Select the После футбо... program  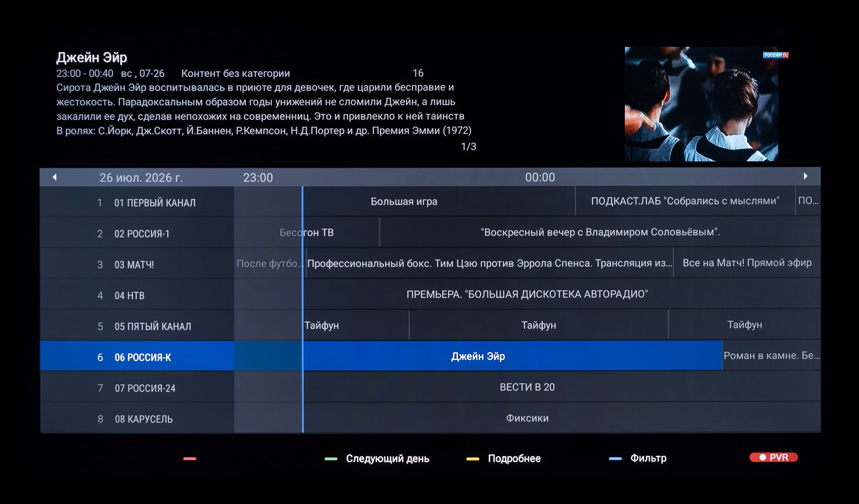point(270,263)
